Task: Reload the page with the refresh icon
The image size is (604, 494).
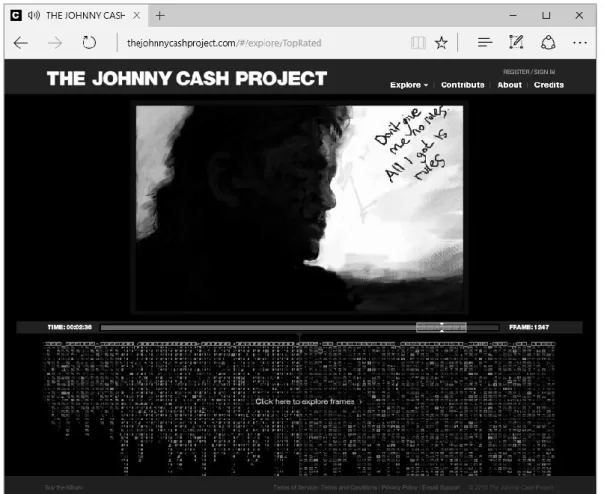Action: coord(89,42)
